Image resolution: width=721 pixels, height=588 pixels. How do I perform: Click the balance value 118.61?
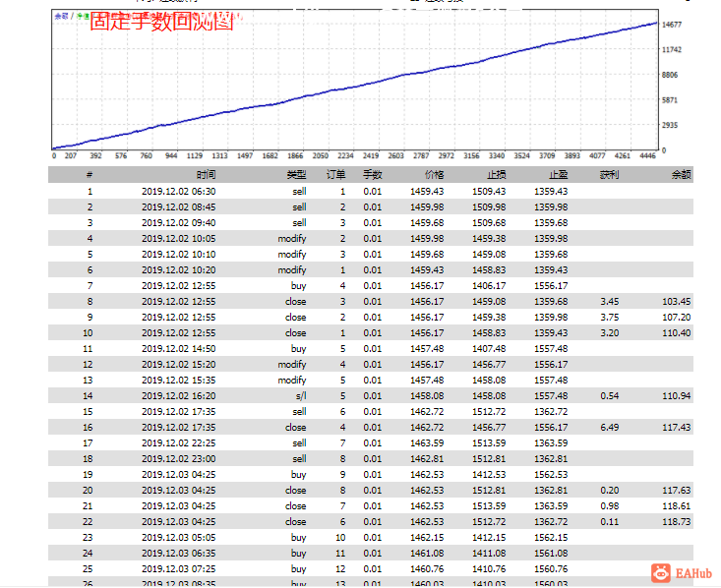(677, 505)
